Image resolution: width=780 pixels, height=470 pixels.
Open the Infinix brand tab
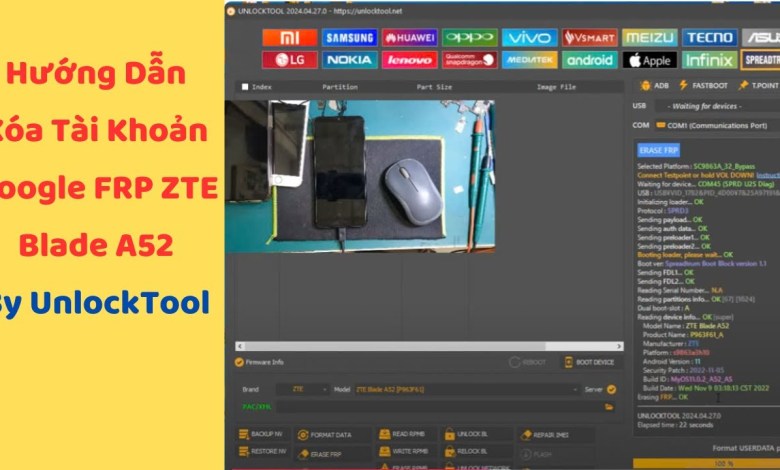point(709,60)
